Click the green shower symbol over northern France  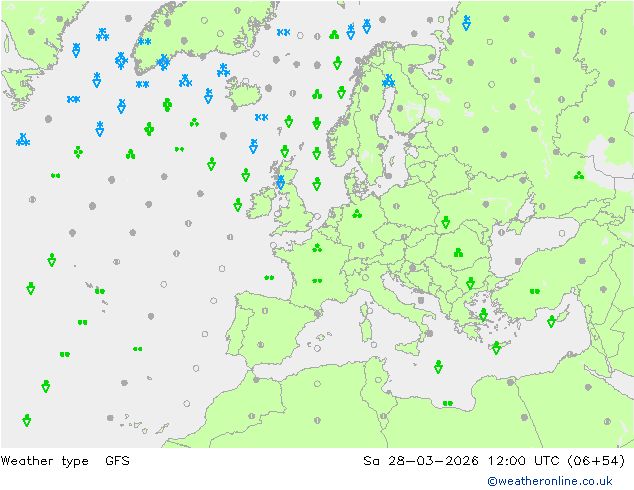coord(317,247)
